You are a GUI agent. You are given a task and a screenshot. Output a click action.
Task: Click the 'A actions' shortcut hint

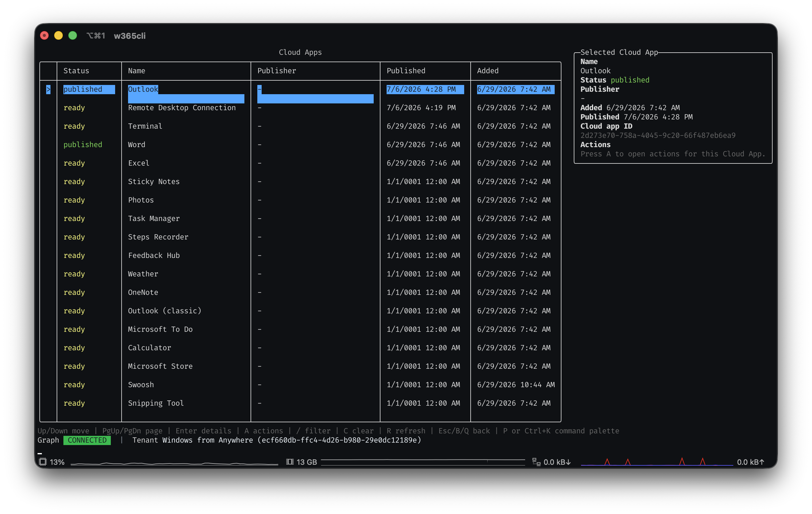(x=264, y=431)
